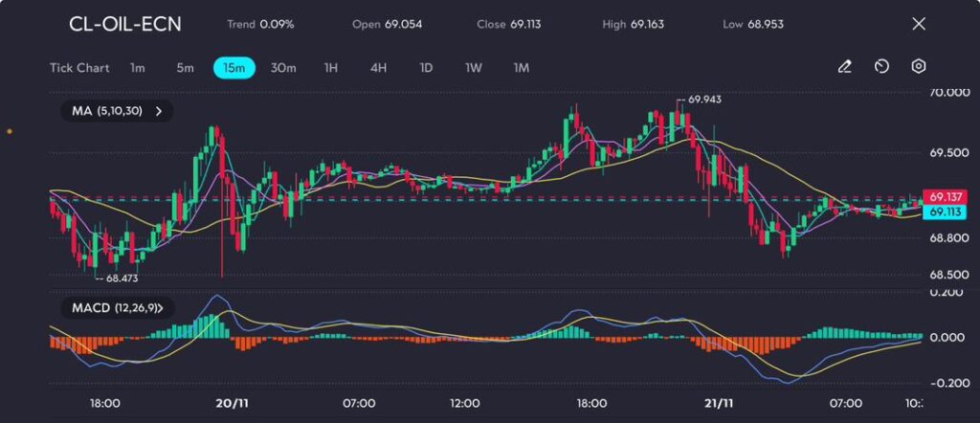The height and width of the screenshot is (423, 980).
Task: Select the active 15m timeframe
Action: [234, 68]
